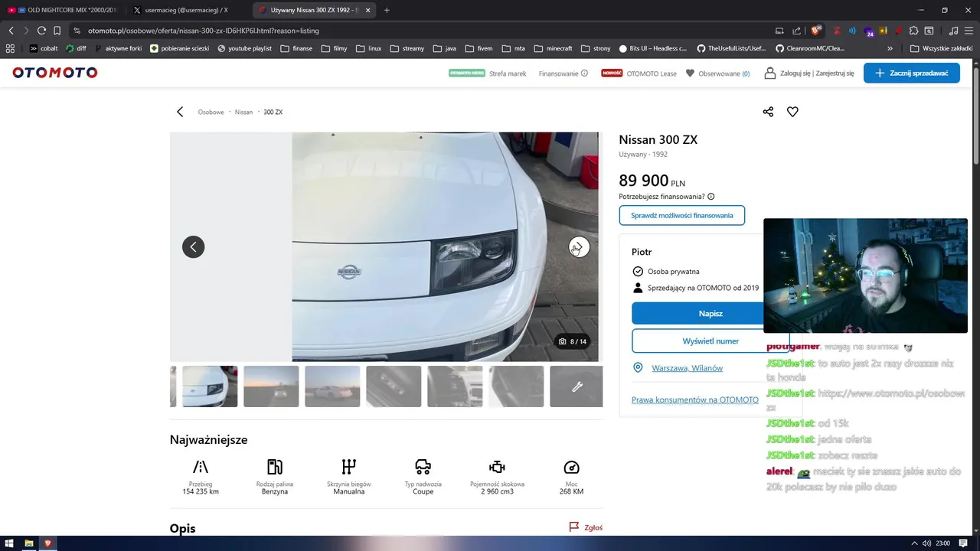Show previous photo in gallery
Screen dimensions: 980x551
(x=193, y=246)
